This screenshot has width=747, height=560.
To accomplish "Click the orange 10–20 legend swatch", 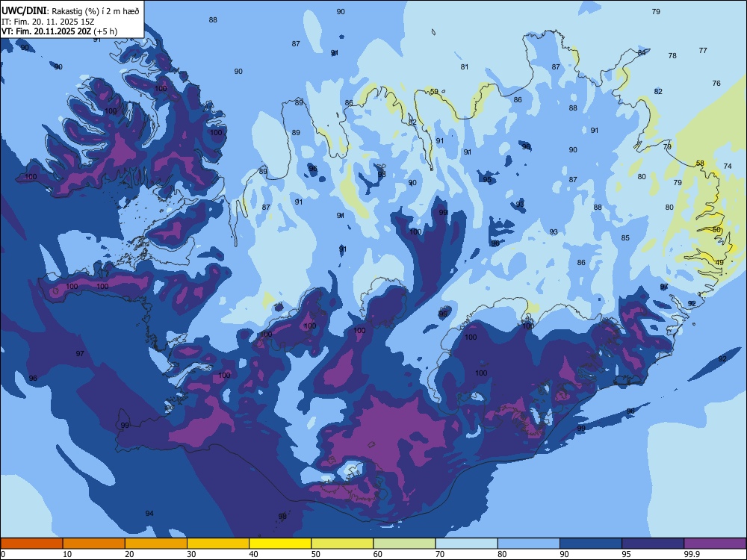I will point(94,544).
